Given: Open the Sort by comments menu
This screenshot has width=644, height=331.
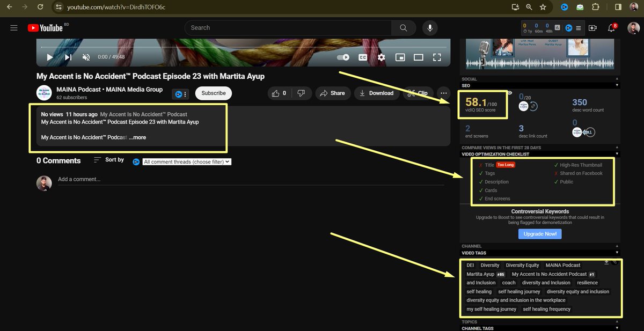Looking at the screenshot, I should (x=108, y=159).
